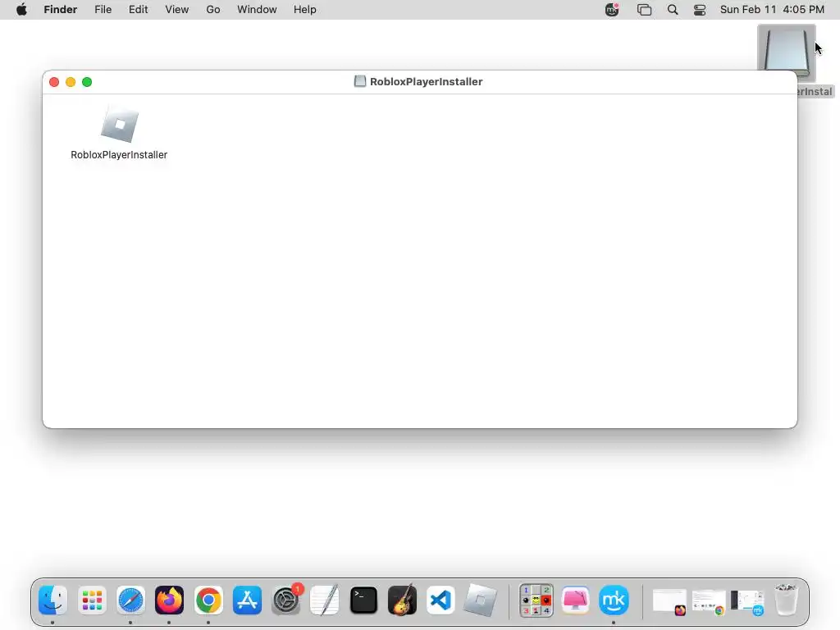The image size is (840, 630).
Task: Open the Apple menu
Action: (21, 10)
